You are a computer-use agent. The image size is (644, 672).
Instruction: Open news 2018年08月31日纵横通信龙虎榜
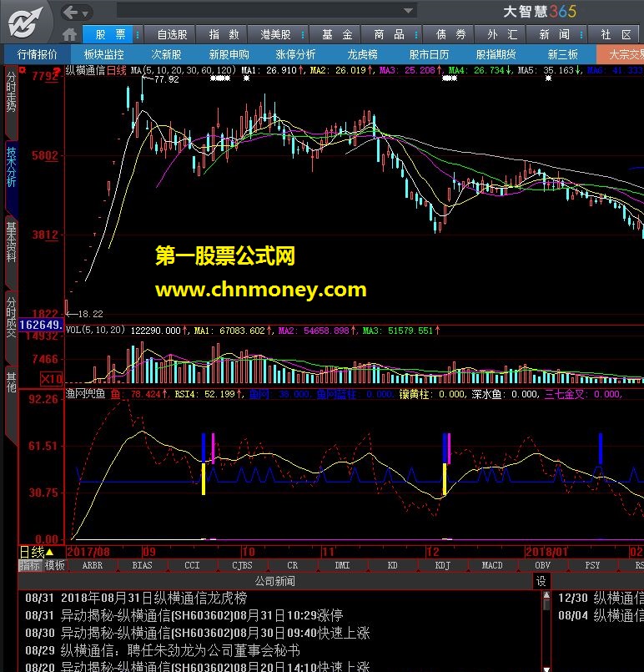[x=154, y=598]
